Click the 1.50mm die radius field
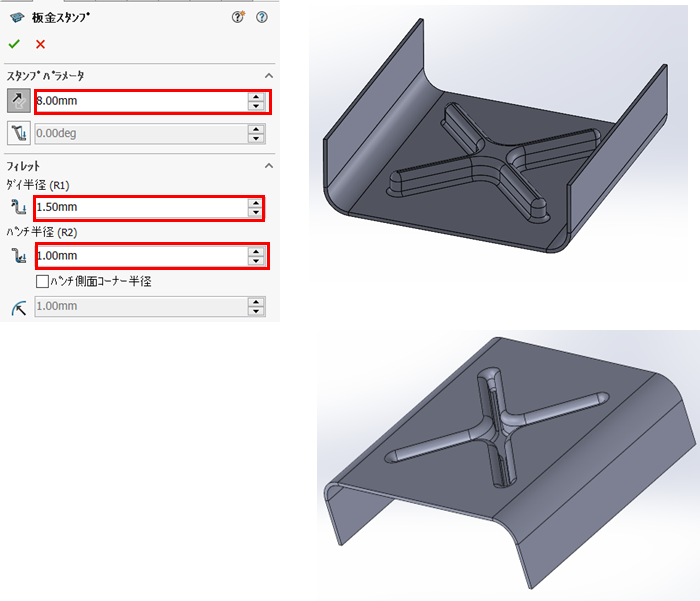 (140, 207)
